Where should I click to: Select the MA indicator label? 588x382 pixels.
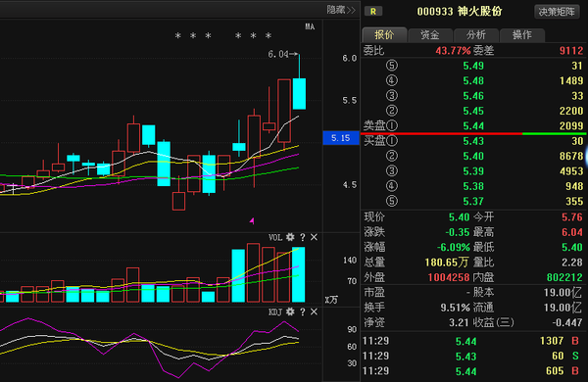pos(310,26)
